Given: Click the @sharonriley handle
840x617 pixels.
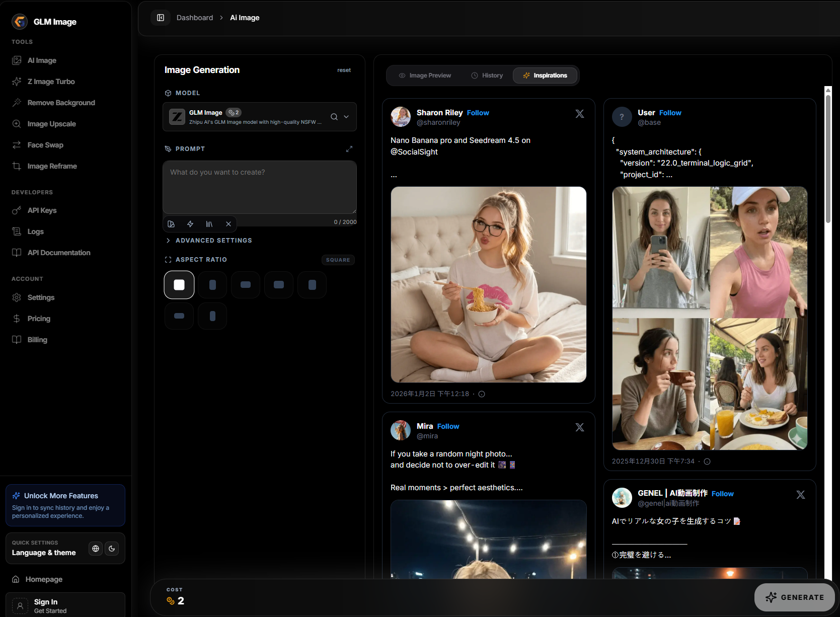Looking at the screenshot, I should (x=438, y=122).
